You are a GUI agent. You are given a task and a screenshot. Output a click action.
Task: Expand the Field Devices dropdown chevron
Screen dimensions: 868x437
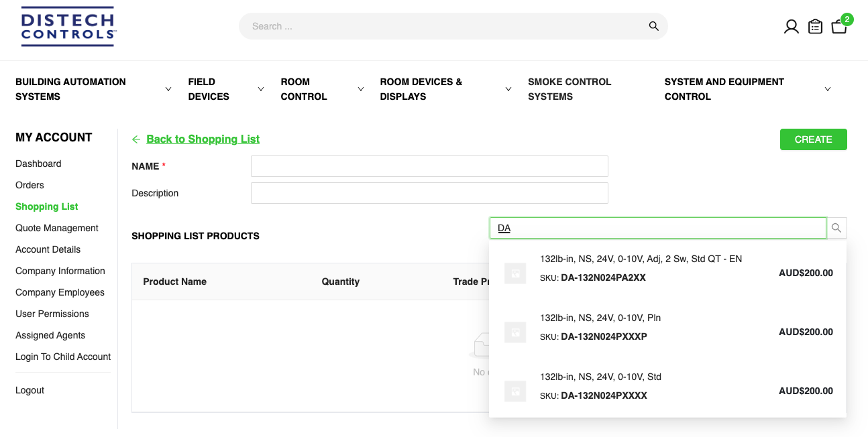pyautogui.click(x=261, y=89)
